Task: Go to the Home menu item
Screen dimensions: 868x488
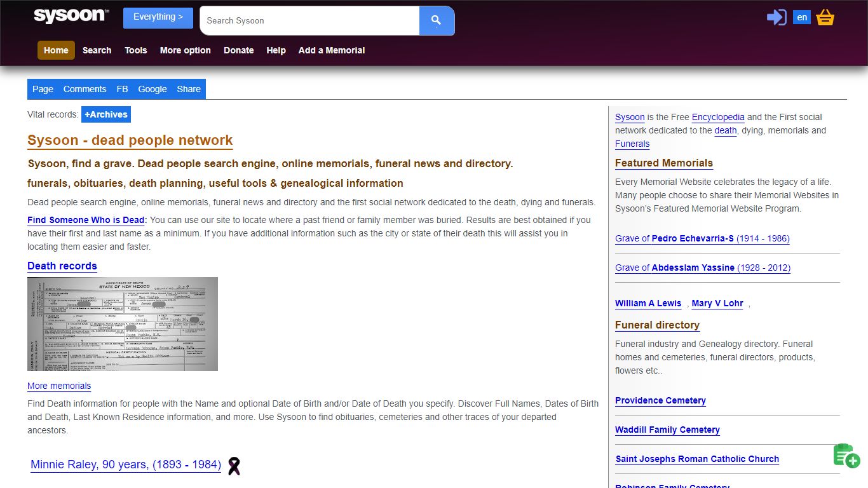Action: point(56,50)
